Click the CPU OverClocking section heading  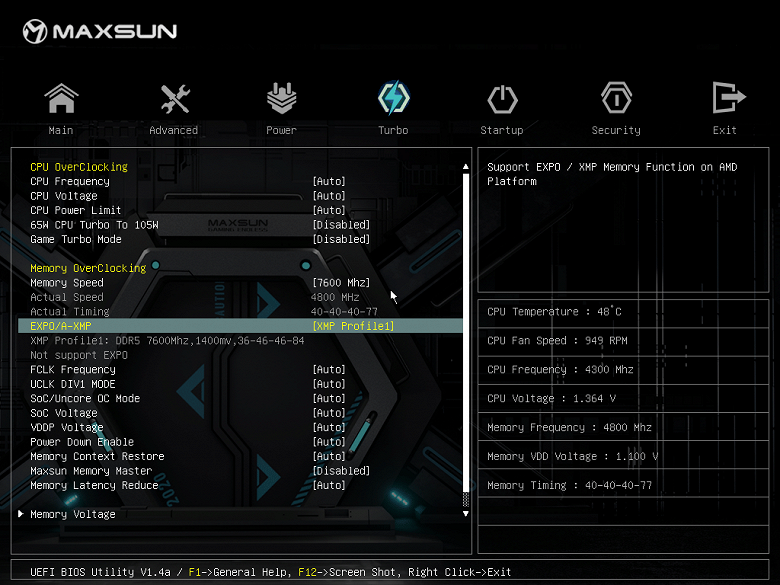pyautogui.click(x=79, y=167)
